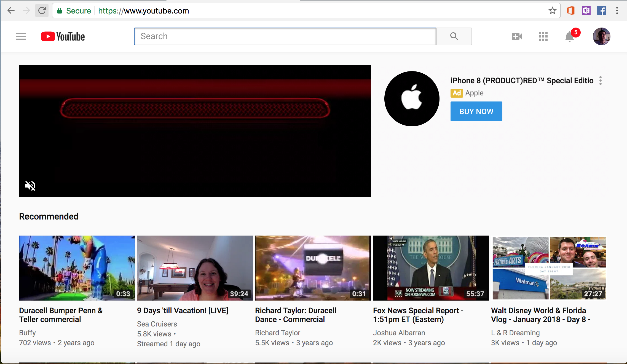Open the ad's three-dot options menu

tap(601, 81)
